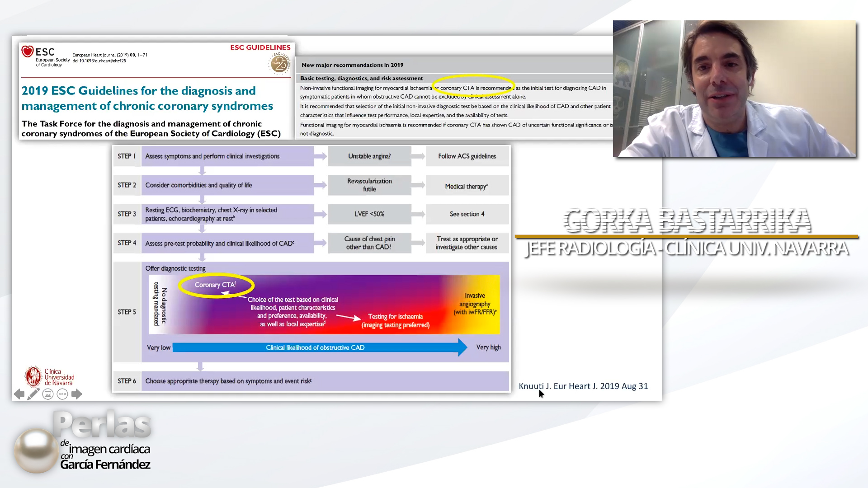Click the ESC Guidelines 25 years seal
Image resolution: width=868 pixels, height=488 pixels.
tap(280, 64)
